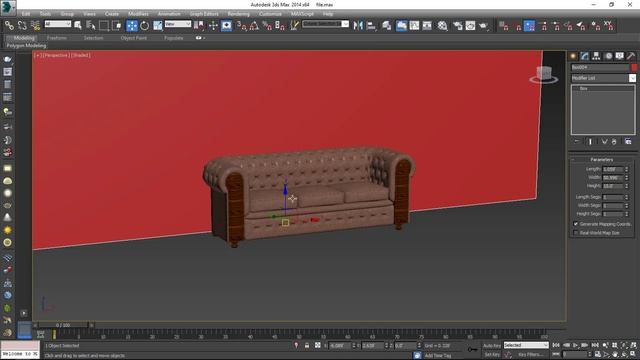Open the reference coordinate system View dropdown
This screenshot has height=360, width=640.
point(178,24)
